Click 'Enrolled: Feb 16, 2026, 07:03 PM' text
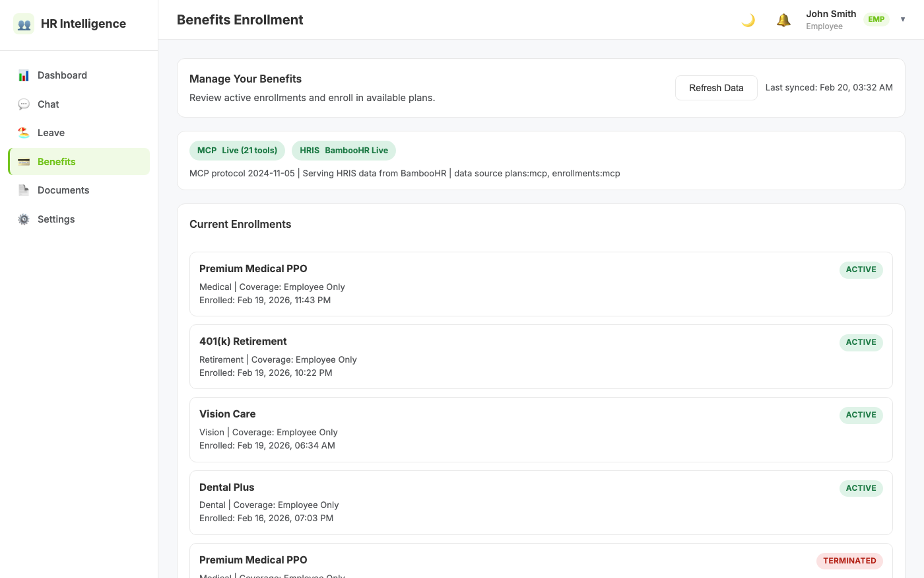 click(267, 519)
